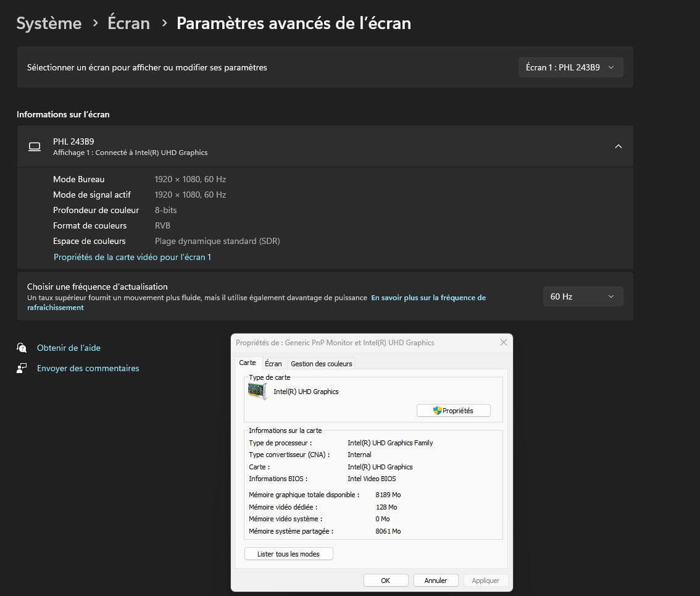The width and height of the screenshot is (700, 596).
Task: Collapse the PHL 243B9 info section
Action: 619,146
